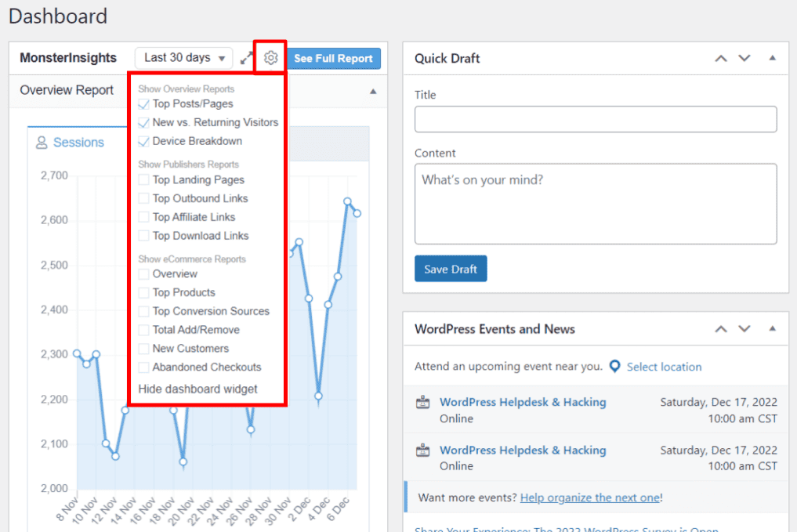Screen dimensions: 797x532
Task: Open second WordPress Helpdesk & Hacking link
Action: click(x=523, y=451)
